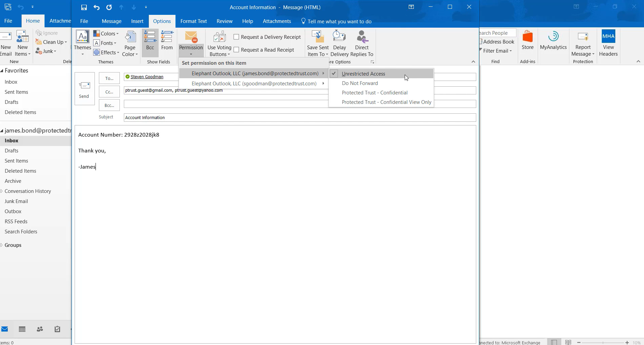Expand the Groups section
644x345 pixels.
(2, 245)
